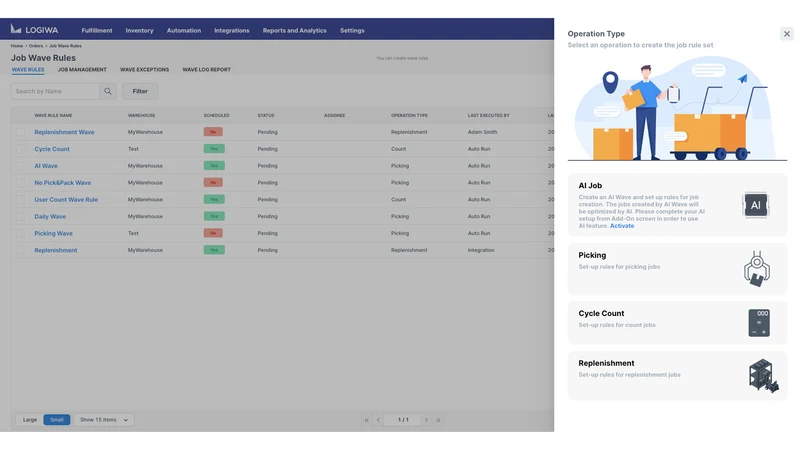Open the Settings menu
The image size is (800, 450).
(352, 31)
